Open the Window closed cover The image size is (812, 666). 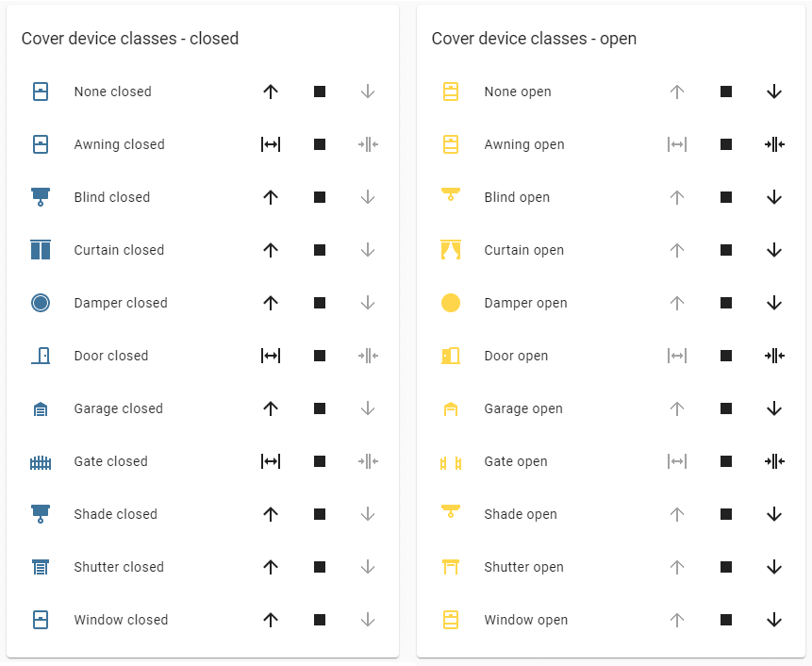click(271, 620)
